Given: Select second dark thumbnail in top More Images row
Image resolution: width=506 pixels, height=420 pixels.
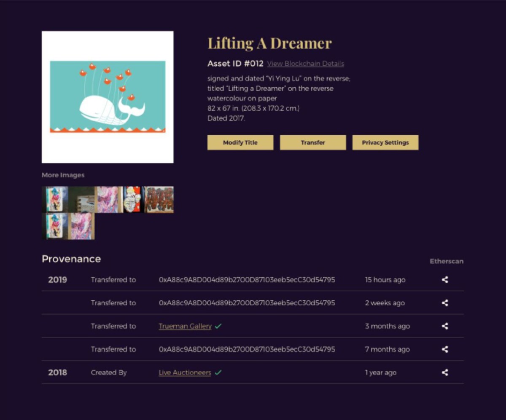Looking at the screenshot, I should pos(81,200).
